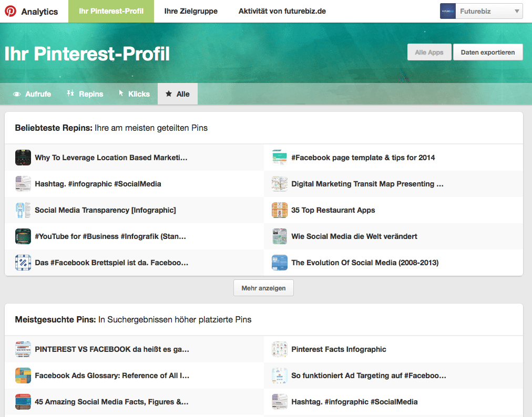The width and height of the screenshot is (532, 417).
Task: Open thumbnail of Pinterest Facts Infographic pin
Action: pyautogui.click(x=280, y=349)
